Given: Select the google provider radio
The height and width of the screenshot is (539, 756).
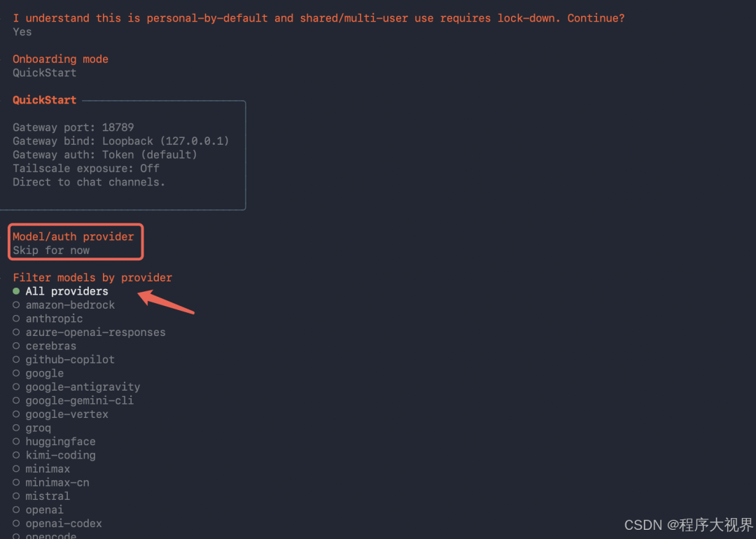Looking at the screenshot, I should click(x=44, y=373).
